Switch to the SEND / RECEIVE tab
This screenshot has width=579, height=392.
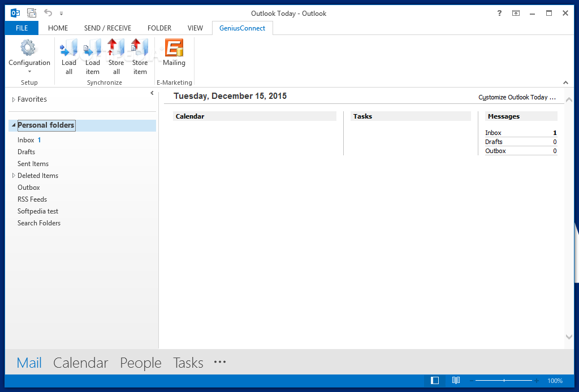point(107,28)
